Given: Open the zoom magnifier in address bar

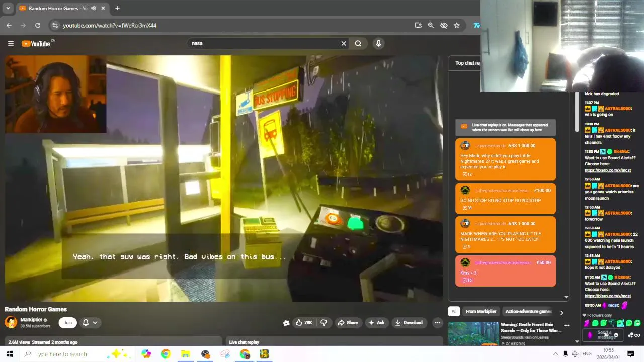Looking at the screenshot, I should pos(431,25).
